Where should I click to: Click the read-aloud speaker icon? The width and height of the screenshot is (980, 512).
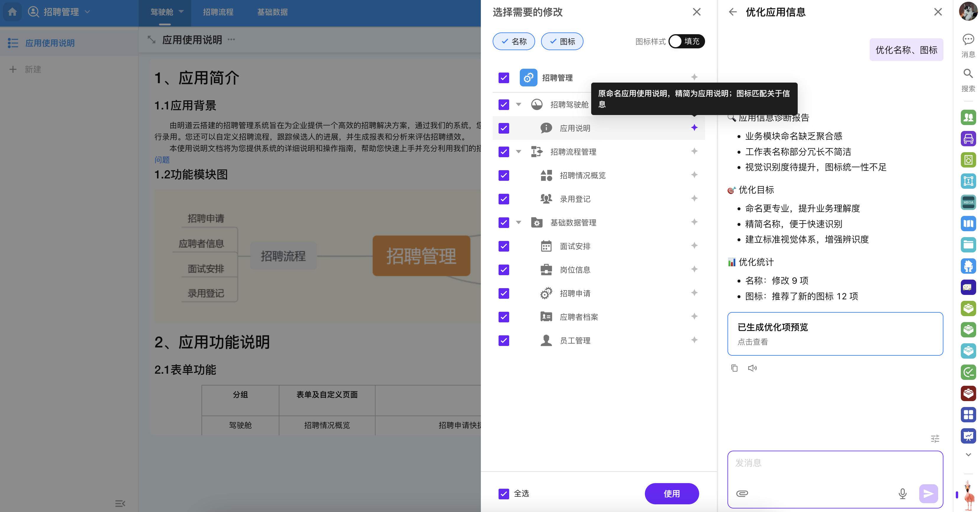click(752, 368)
